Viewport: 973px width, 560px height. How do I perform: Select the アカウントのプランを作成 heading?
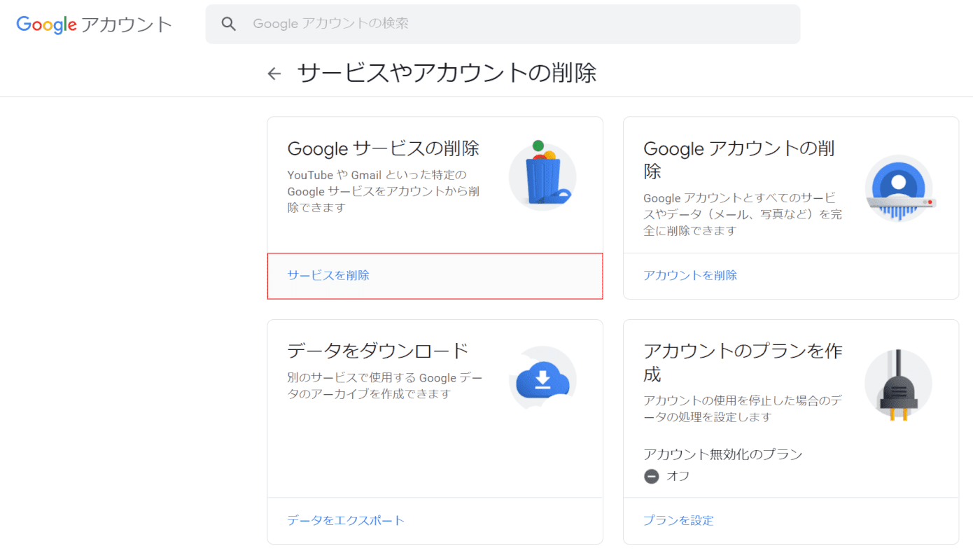pos(743,363)
